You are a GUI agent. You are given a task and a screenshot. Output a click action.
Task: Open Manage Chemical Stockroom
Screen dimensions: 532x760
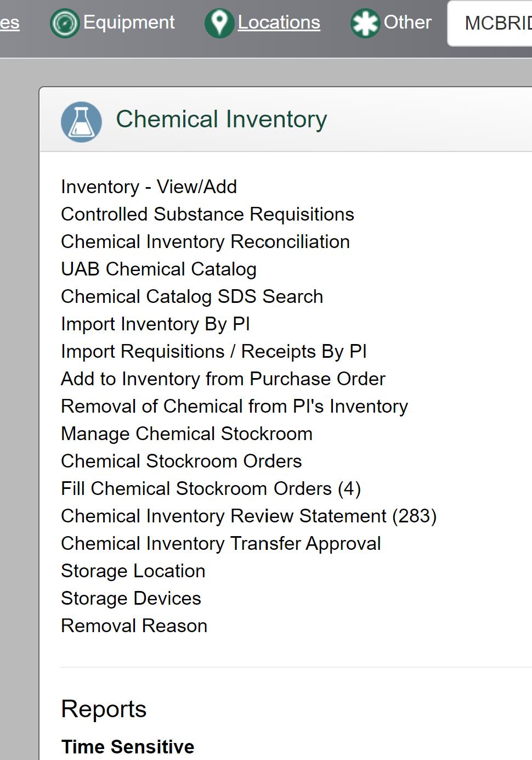point(186,434)
